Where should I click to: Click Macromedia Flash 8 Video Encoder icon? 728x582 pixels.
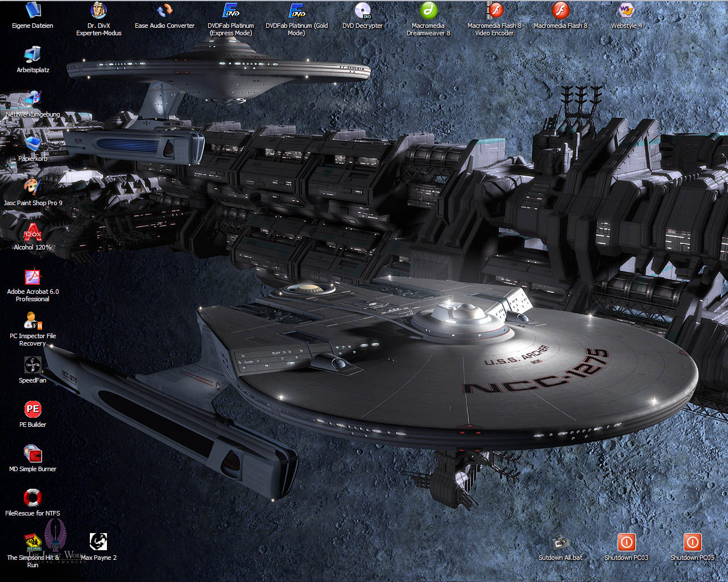pyautogui.click(x=494, y=11)
